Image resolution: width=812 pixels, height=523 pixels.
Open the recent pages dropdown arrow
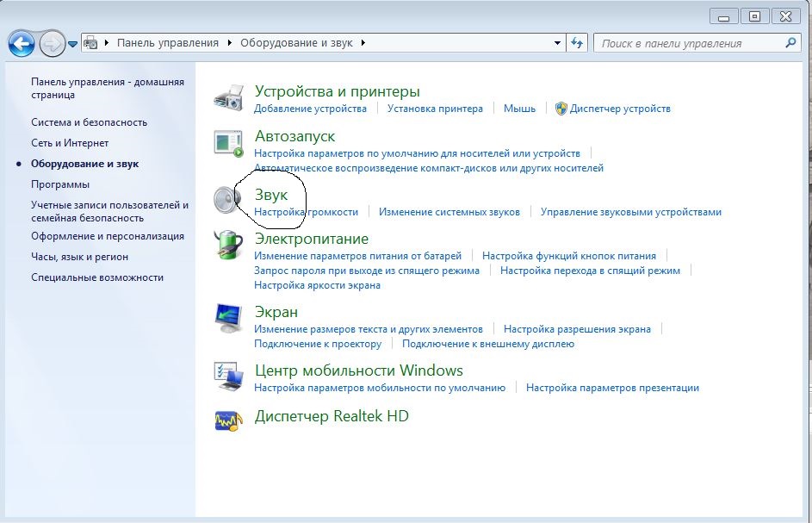[x=73, y=44]
